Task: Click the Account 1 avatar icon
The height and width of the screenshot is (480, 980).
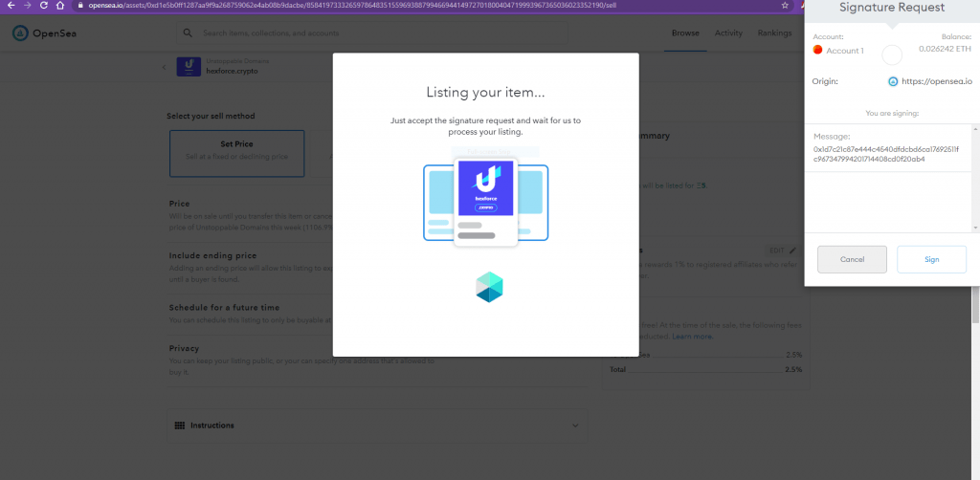Action: [817, 50]
